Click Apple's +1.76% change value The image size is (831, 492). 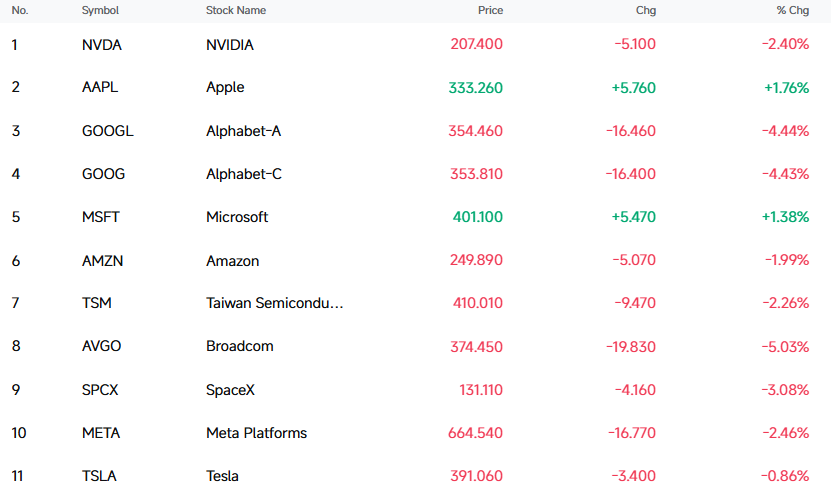[786, 88]
